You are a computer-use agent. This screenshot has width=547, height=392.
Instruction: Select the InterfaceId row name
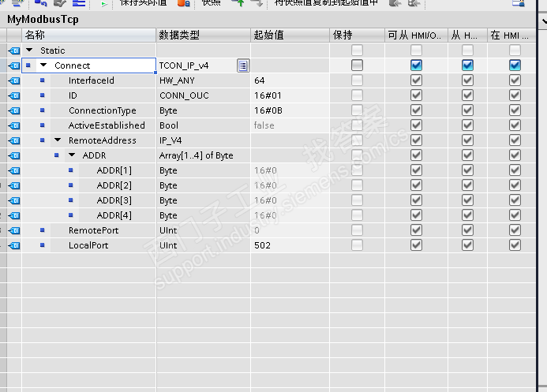(92, 80)
